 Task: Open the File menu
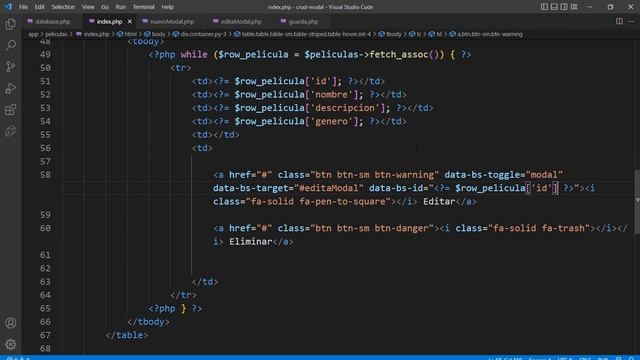click(x=23, y=7)
